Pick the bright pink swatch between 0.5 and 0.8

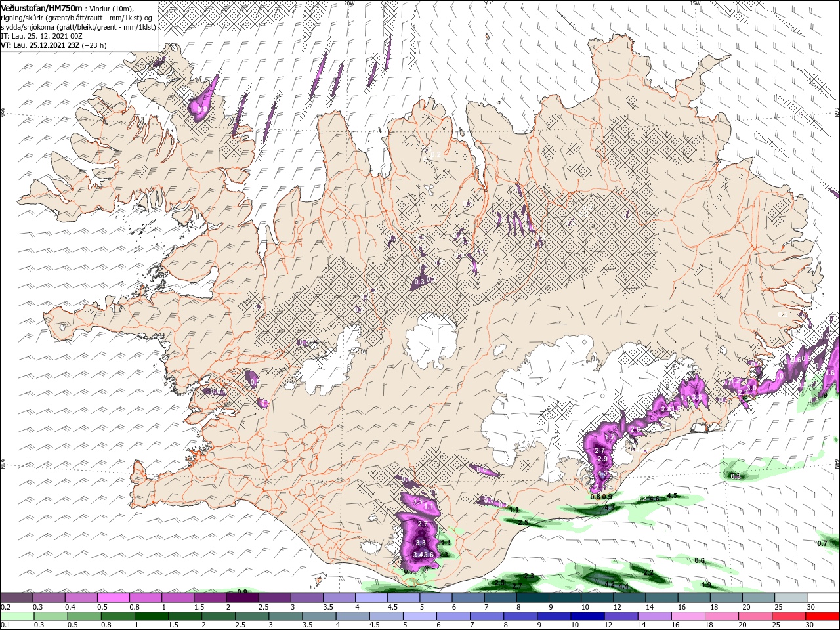[114, 598]
